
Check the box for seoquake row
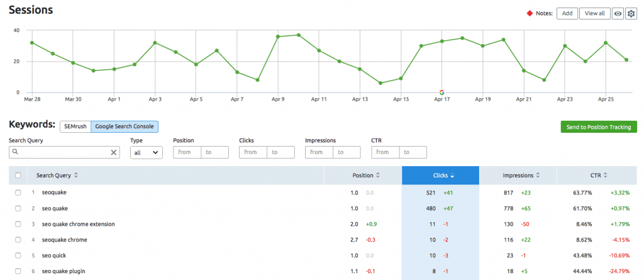18,193
